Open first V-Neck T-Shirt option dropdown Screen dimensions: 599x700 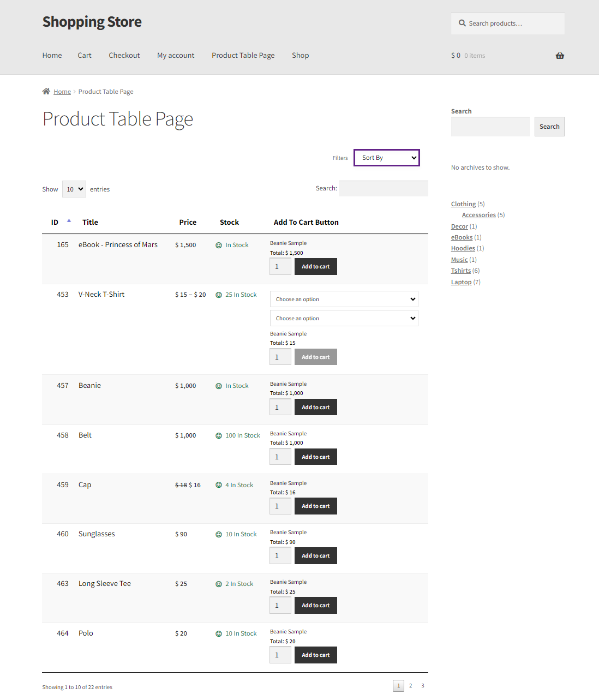(x=344, y=299)
